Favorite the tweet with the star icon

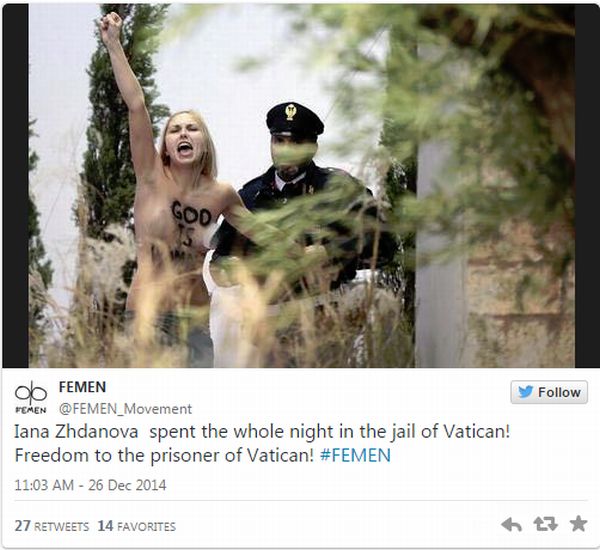578,524
